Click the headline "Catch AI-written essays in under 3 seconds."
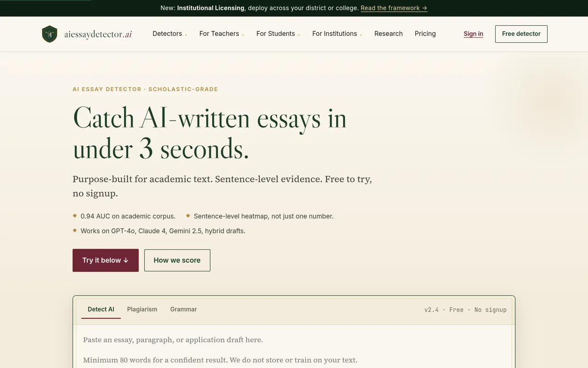Image resolution: width=588 pixels, height=368 pixels. point(209,133)
